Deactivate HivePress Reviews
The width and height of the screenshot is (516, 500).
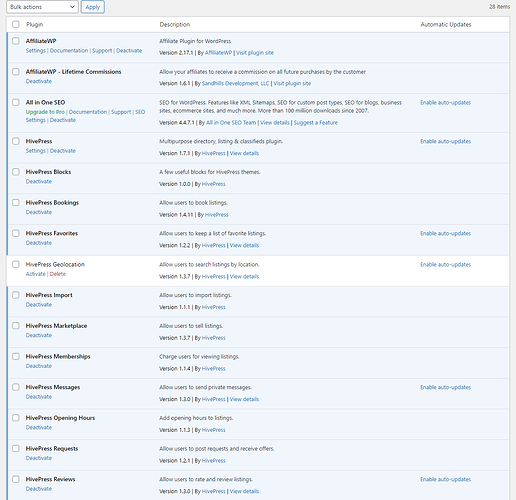coord(39,489)
